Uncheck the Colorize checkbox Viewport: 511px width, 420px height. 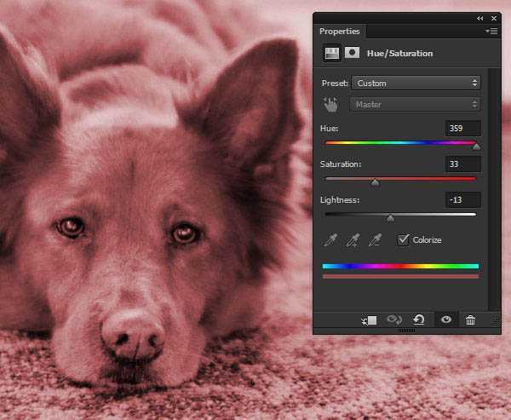[404, 239]
